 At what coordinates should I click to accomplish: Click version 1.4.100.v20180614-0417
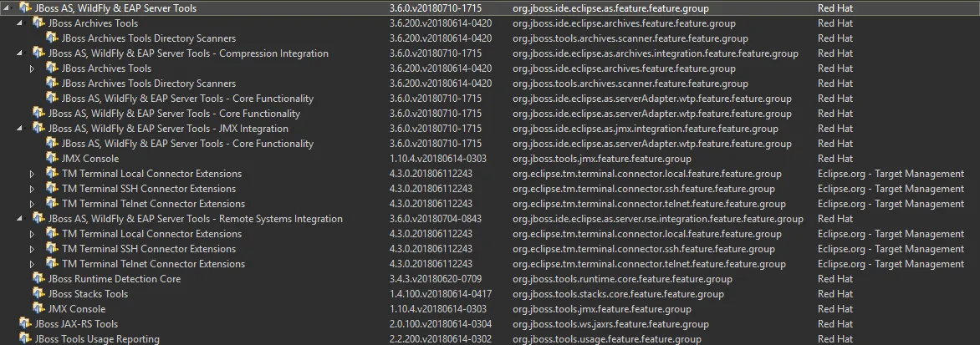[441, 294]
